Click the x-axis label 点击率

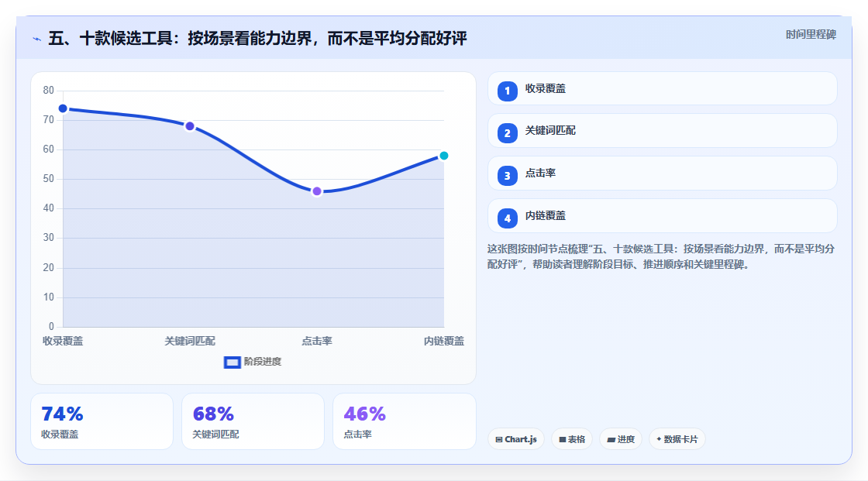coord(317,341)
